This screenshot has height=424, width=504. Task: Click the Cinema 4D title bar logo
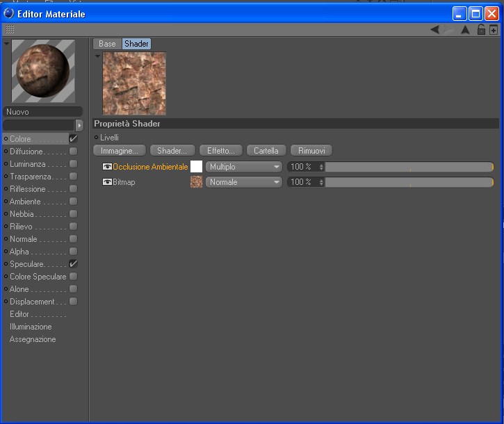[9, 13]
